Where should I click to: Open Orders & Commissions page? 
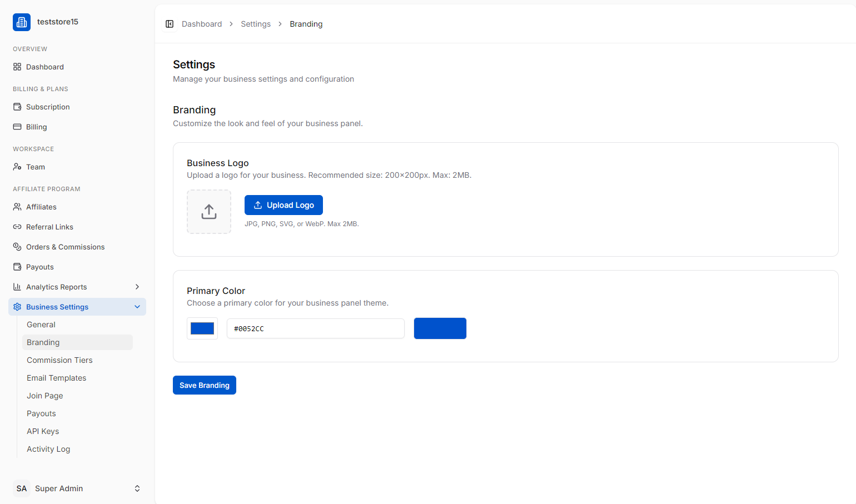pyautogui.click(x=77, y=247)
